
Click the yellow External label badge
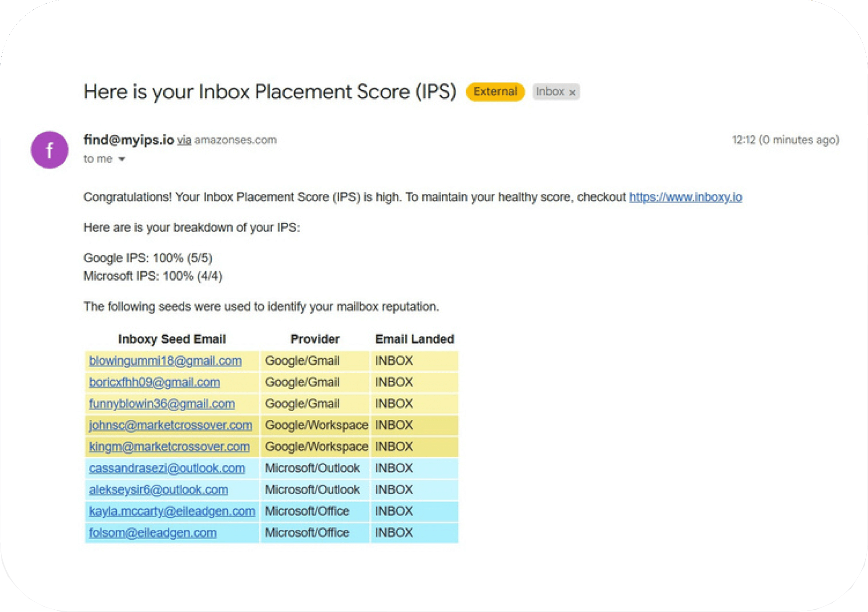click(495, 92)
